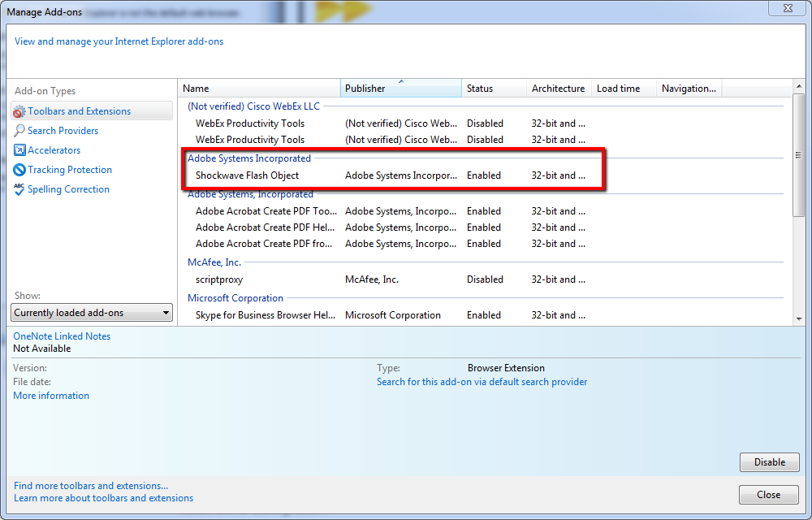
Task: Sort by the Status column header
Action: pos(494,89)
